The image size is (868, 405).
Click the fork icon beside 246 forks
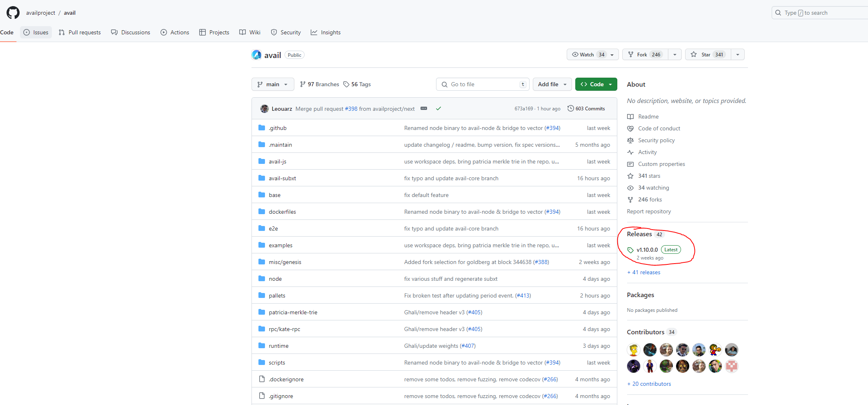pos(630,200)
